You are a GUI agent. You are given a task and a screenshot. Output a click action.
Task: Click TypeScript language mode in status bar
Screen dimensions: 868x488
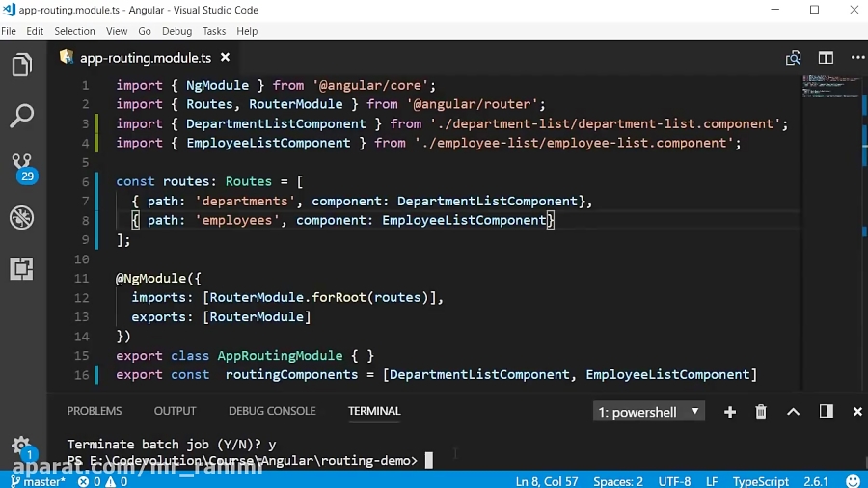coord(761,481)
